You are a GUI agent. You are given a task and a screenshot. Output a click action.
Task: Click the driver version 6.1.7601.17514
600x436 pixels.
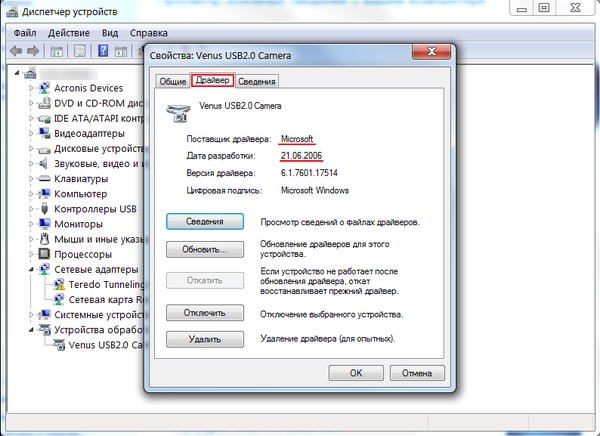tap(309, 173)
